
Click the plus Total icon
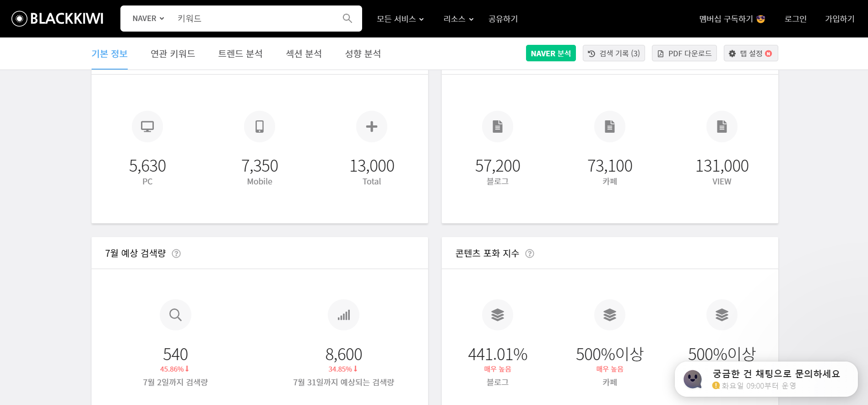(372, 126)
